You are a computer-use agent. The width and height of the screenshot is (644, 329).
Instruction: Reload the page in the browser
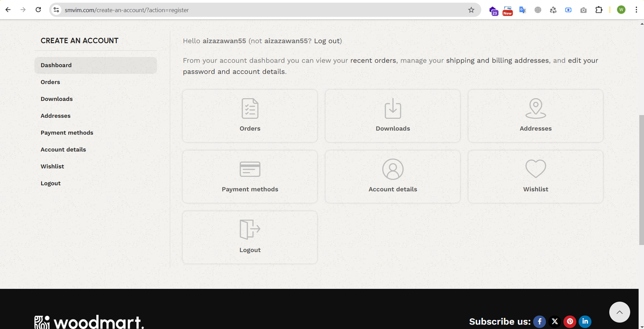coord(38,10)
